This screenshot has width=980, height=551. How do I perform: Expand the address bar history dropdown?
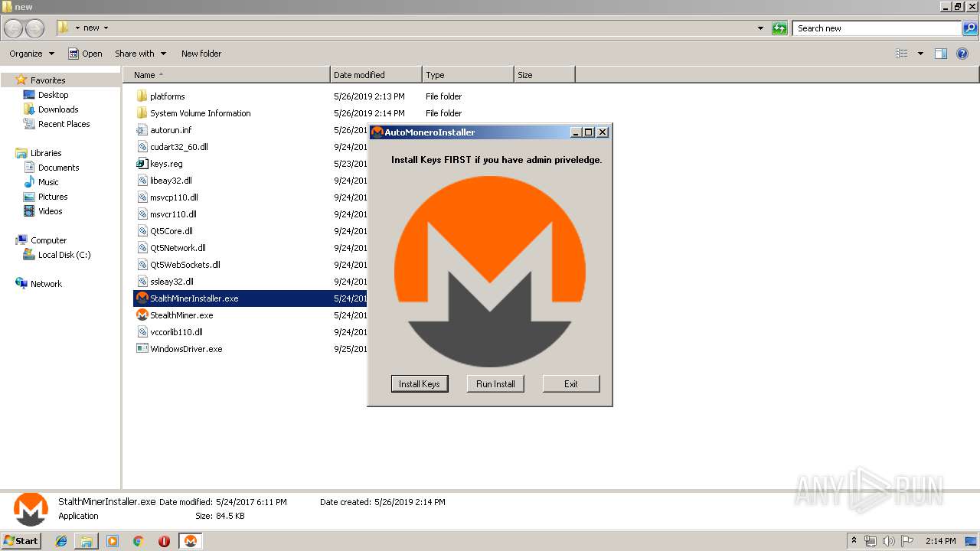click(760, 28)
